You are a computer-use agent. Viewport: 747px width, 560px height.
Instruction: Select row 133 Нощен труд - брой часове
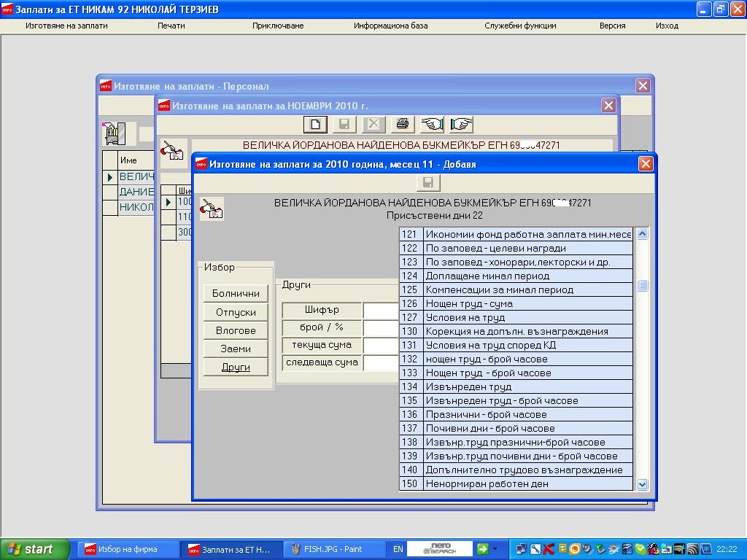[x=516, y=373]
